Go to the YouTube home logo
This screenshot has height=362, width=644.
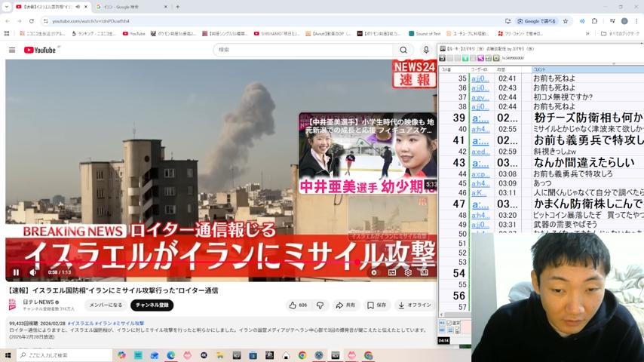(39, 50)
